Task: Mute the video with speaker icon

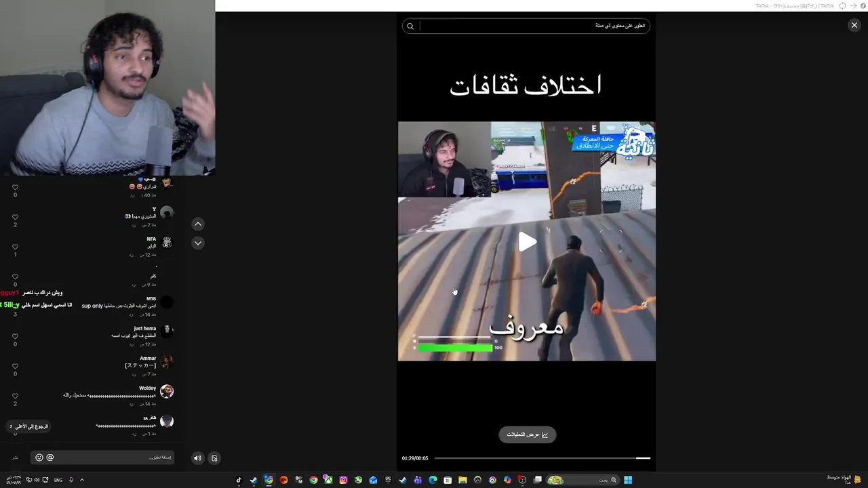Action: coord(197,458)
